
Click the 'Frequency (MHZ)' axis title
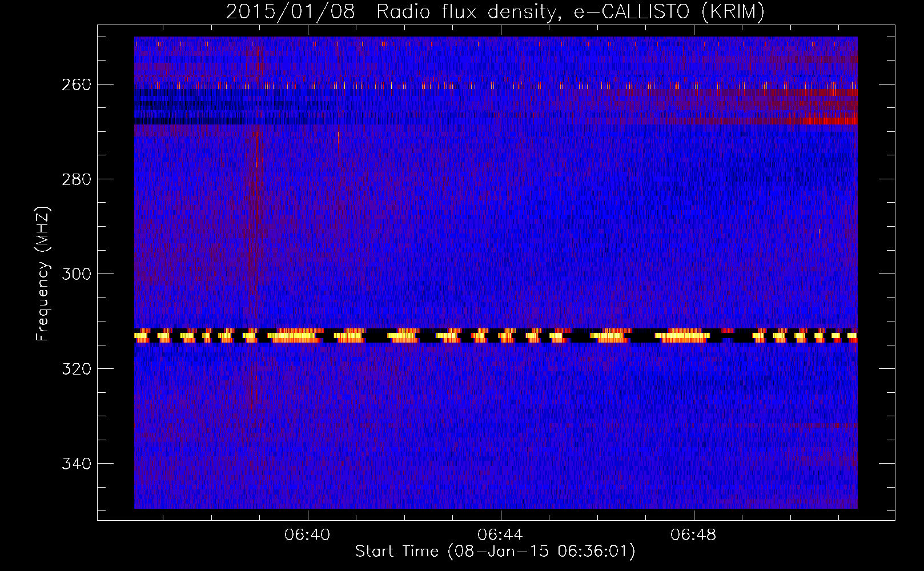click(x=43, y=274)
